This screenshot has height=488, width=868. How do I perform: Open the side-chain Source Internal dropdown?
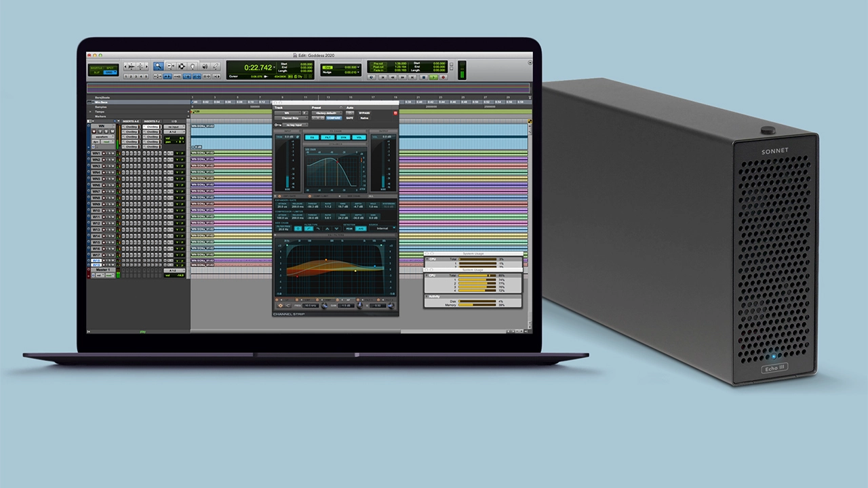(382, 228)
